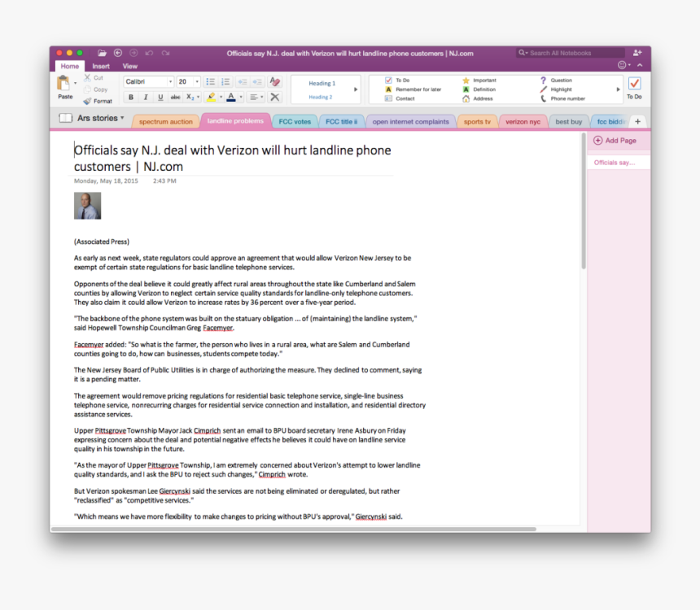Open the spectrum auction section tab
Viewport: 700px width, 610px height.
(165, 122)
